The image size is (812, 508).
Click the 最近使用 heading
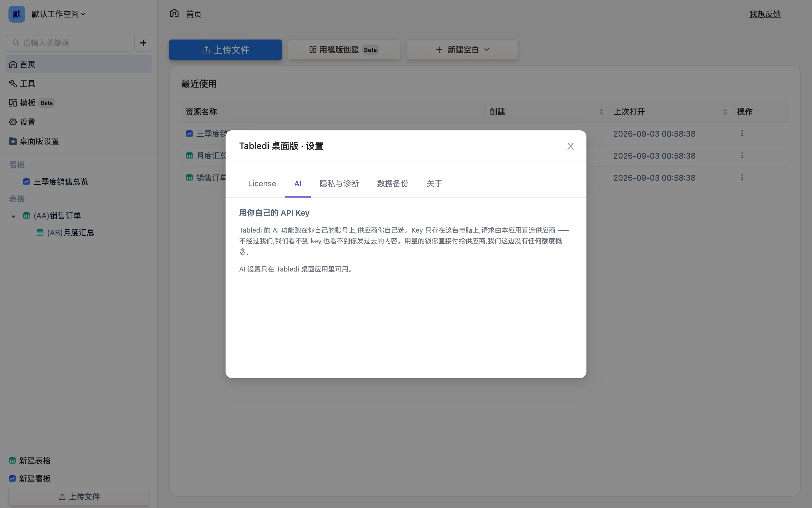pyautogui.click(x=199, y=84)
